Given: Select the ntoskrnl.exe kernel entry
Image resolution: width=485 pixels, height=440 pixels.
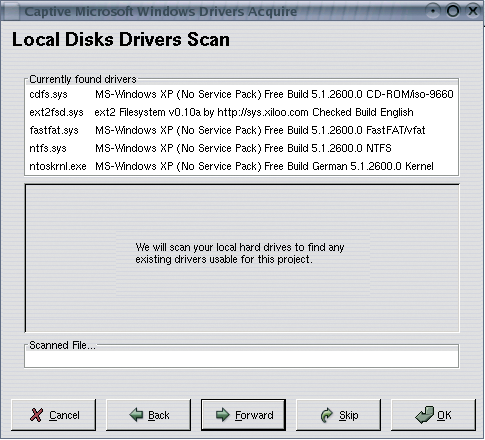Looking at the screenshot, I should click(x=241, y=166).
